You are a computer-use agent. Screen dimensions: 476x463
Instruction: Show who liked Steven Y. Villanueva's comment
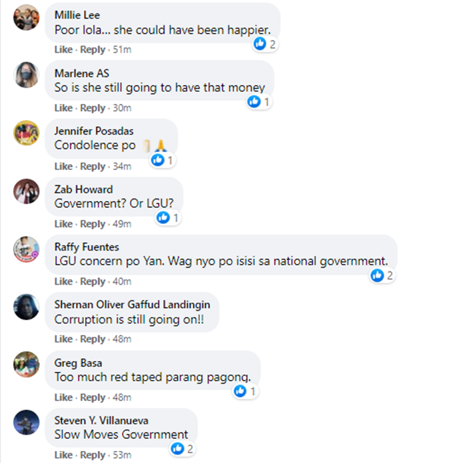182,449
